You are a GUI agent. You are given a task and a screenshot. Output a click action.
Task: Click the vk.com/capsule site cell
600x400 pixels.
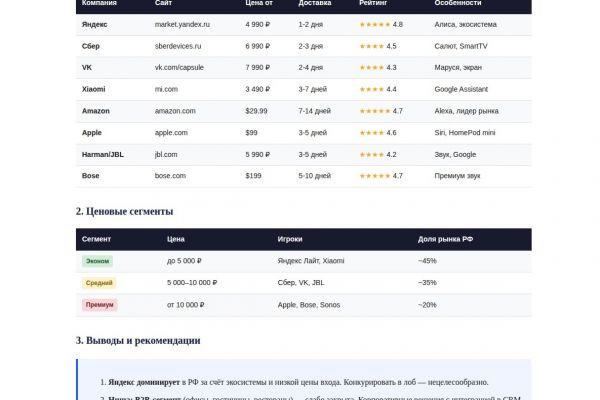click(x=179, y=68)
